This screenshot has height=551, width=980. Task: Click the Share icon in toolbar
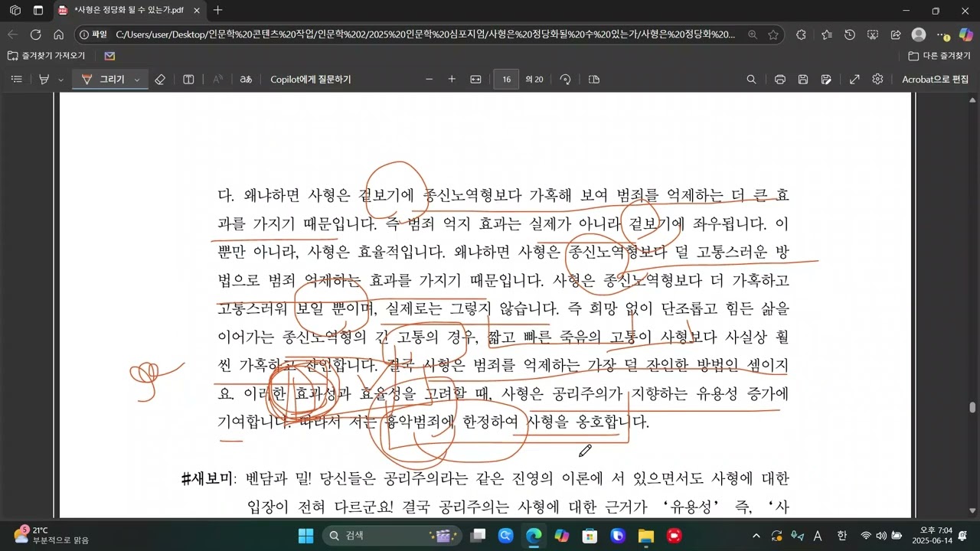896,34
